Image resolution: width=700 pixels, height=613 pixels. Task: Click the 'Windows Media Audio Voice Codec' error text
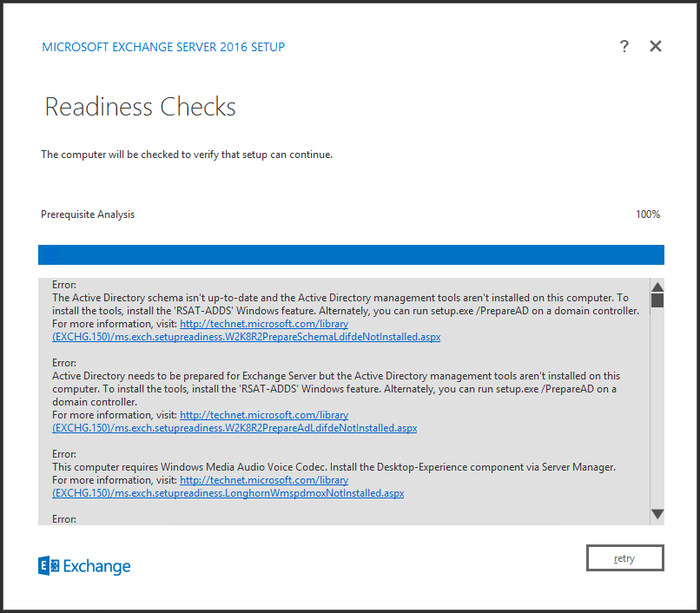333,467
